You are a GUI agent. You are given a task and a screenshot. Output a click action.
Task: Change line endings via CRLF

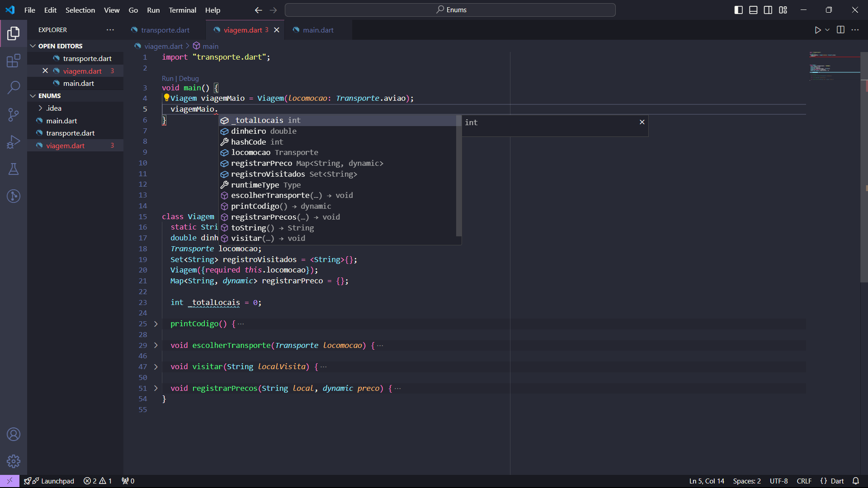click(804, 481)
